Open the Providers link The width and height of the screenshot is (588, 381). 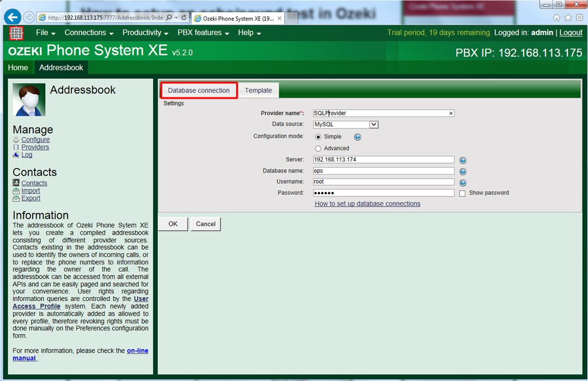[35, 147]
